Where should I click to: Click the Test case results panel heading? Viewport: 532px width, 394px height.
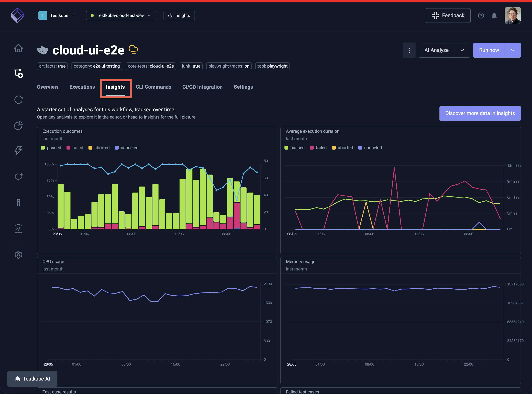pos(59,392)
